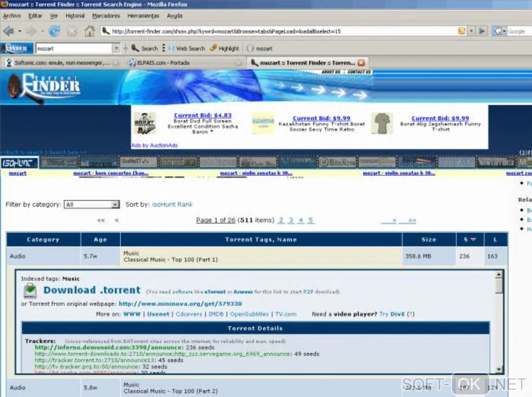Open the toolbar search history dropdown

point(116,49)
